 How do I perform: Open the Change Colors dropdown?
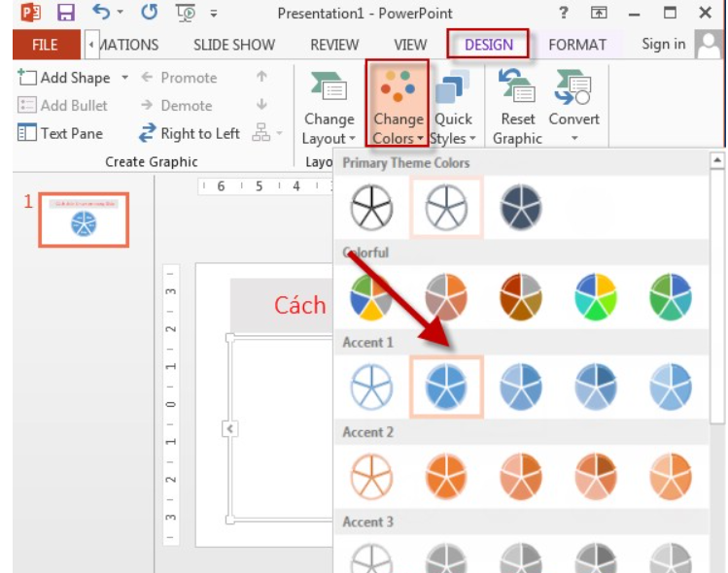(398, 104)
